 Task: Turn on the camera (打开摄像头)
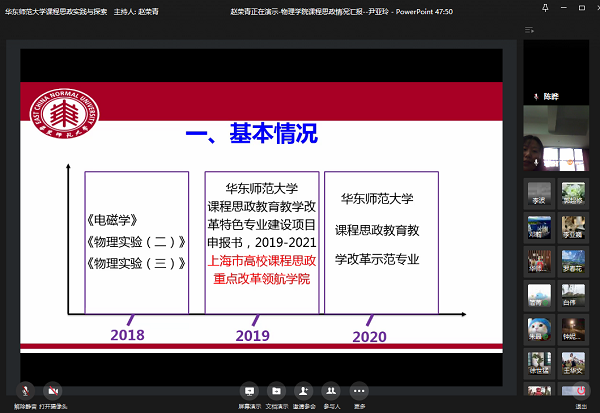(52, 391)
